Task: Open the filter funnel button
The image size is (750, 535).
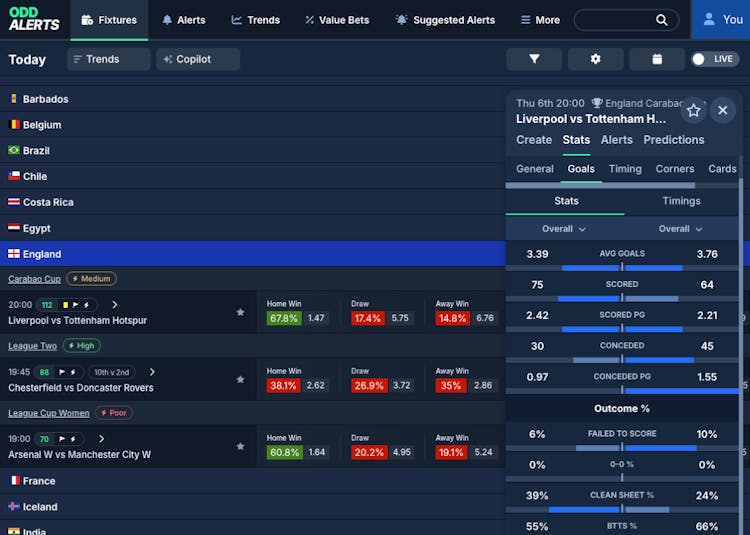Action: (534, 59)
